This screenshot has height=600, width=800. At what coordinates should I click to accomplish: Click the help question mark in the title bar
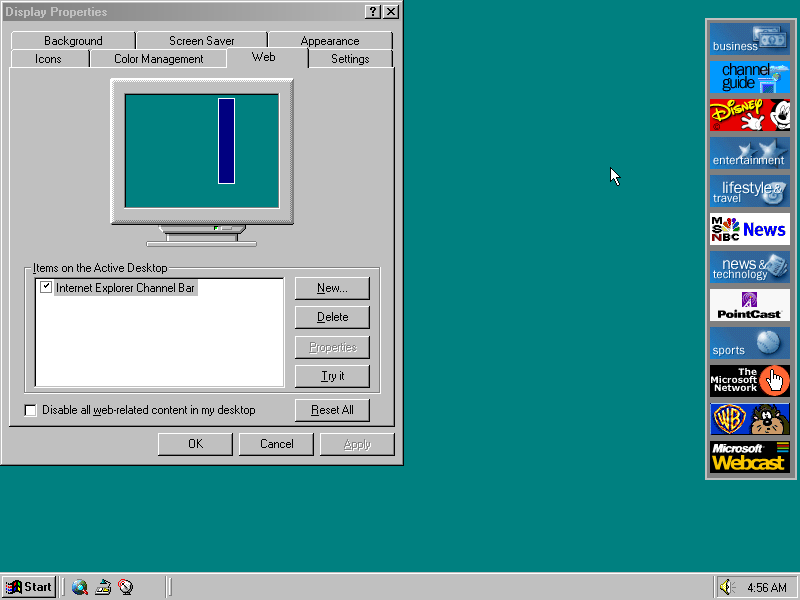373,12
